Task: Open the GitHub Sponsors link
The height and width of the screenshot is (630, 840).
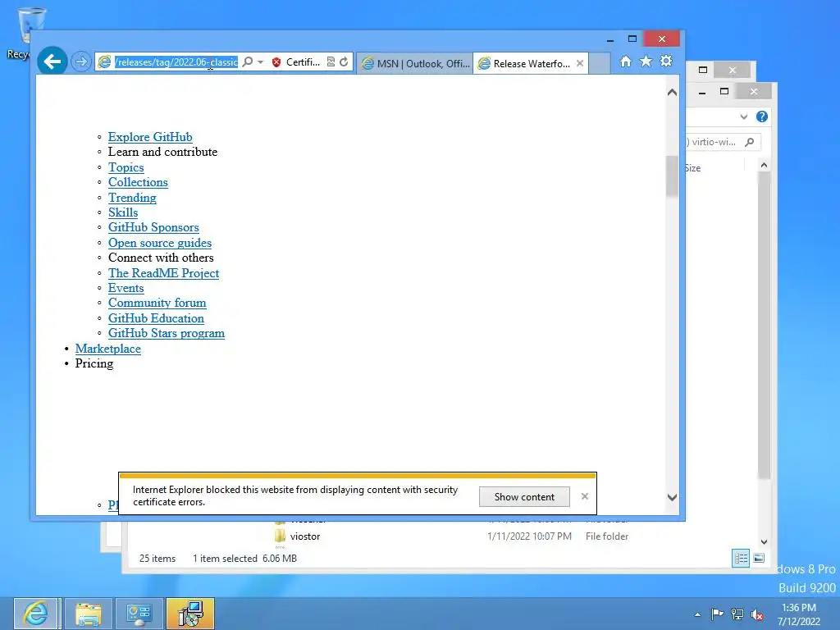Action: coord(153,228)
